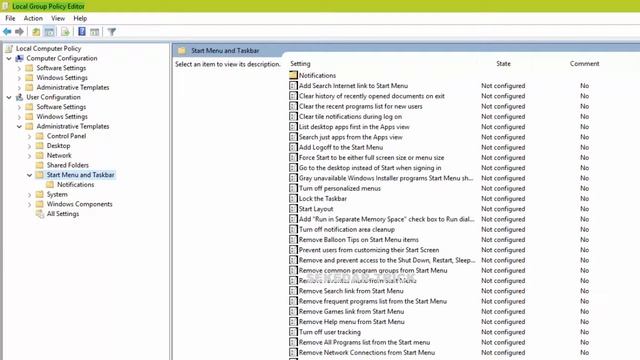Select 'List desktop apps first in the Apps view'
Image resolution: width=640 pixels, height=360 pixels.
pyautogui.click(x=354, y=127)
